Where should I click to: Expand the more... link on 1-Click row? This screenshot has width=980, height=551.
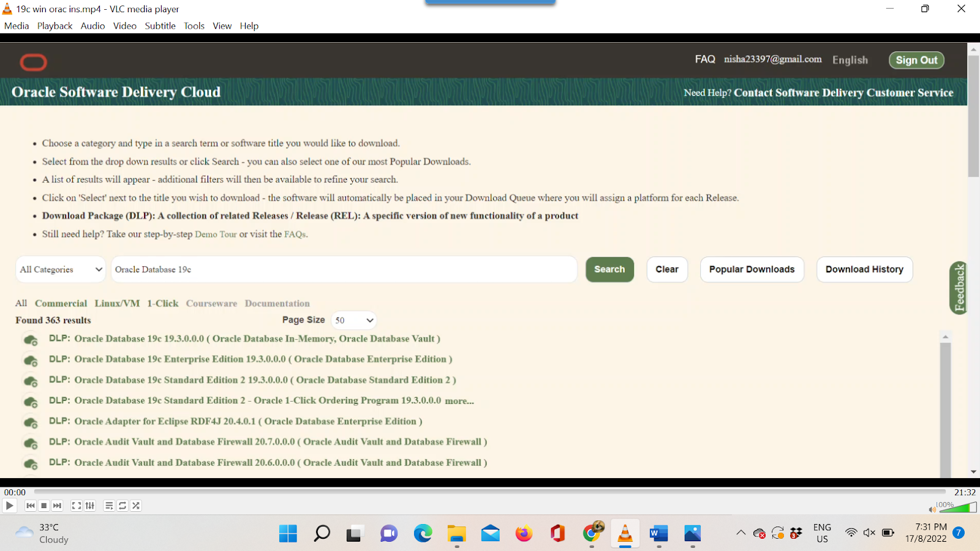coord(459,401)
